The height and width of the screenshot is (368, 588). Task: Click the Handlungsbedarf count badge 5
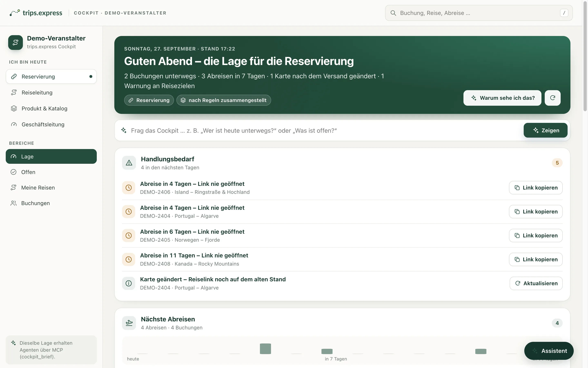tap(557, 163)
